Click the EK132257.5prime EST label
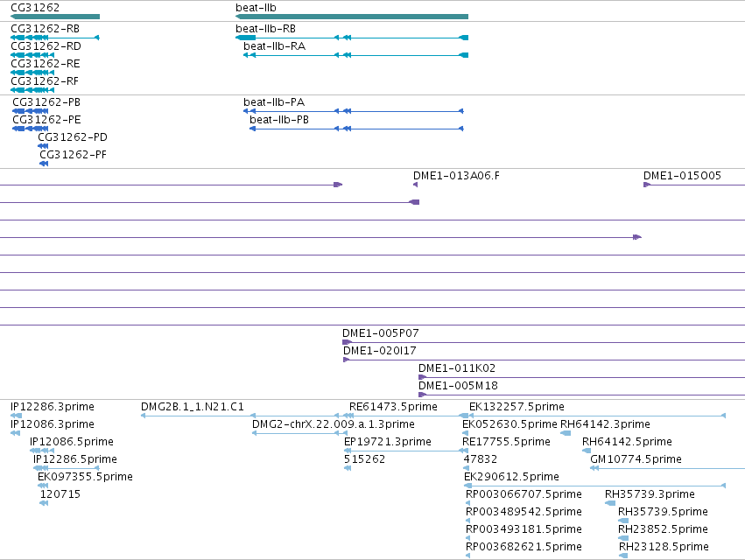This screenshot has height=560, width=745. coord(517,407)
